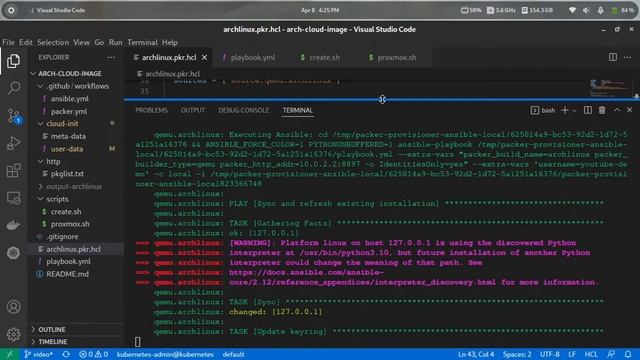Screen dimensions: 640x360
Task: Click kubernetes-admin@kubernetes context in status bar
Action: (x=165, y=354)
